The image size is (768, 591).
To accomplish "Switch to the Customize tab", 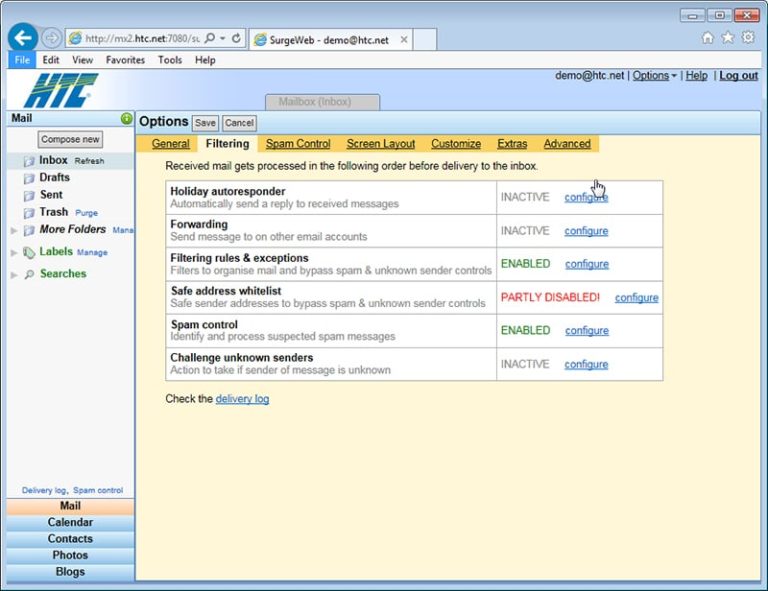I will pos(456,143).
